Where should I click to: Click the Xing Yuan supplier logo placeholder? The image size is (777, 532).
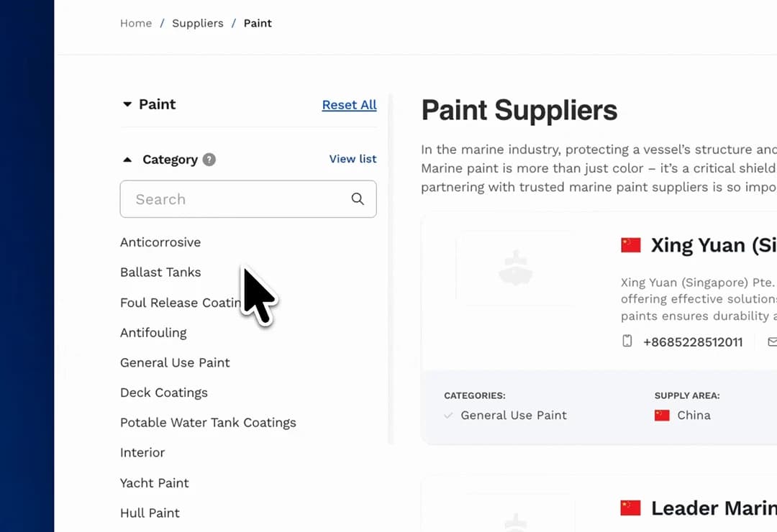[x=515, y=267]
